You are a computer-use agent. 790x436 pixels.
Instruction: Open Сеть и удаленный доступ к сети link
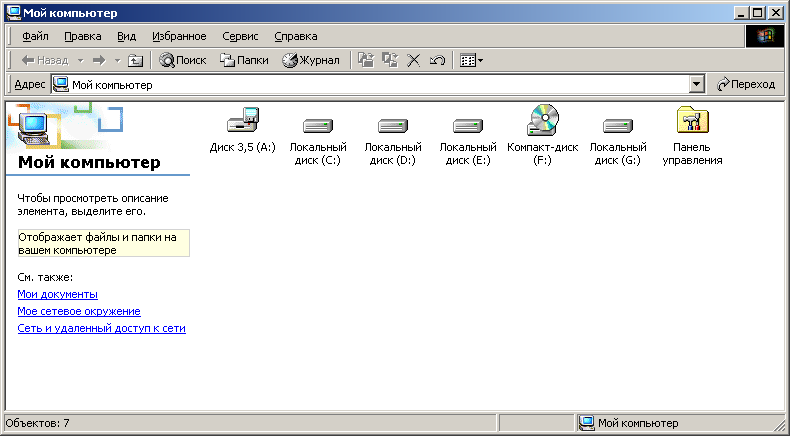tap(101, 328)
